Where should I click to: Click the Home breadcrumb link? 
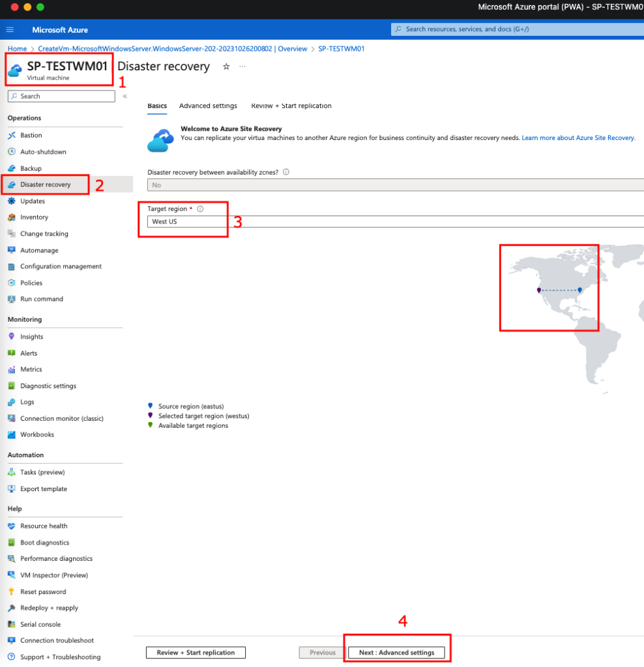pos(17,49)
